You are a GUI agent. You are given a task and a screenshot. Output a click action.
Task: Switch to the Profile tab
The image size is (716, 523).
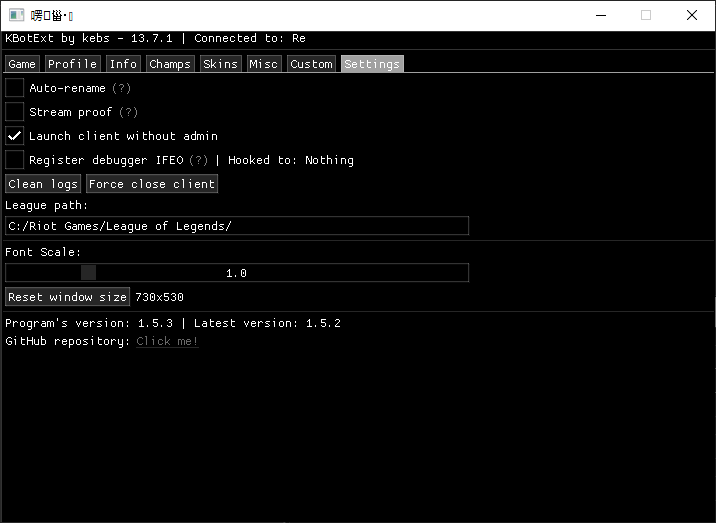(72, 64)
